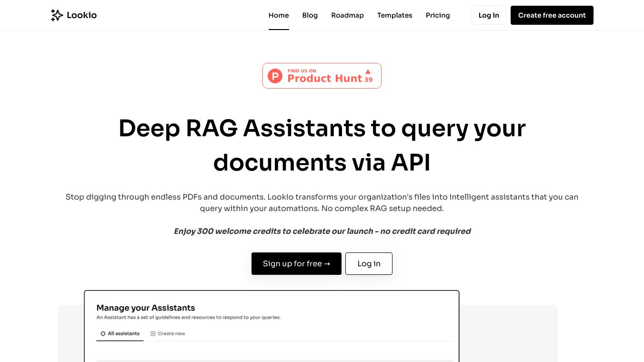Click the 'An Assistant has a set of guidelines' description
Image resolution: width=644 pixels, height=362 pixels.
tap(189, 317)
